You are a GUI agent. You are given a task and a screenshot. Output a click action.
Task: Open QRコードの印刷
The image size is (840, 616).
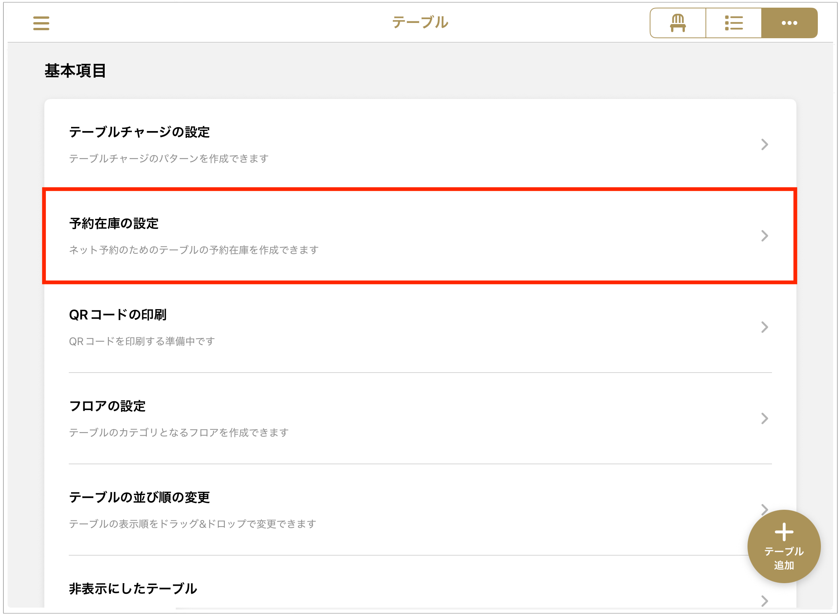pos(118,315)
